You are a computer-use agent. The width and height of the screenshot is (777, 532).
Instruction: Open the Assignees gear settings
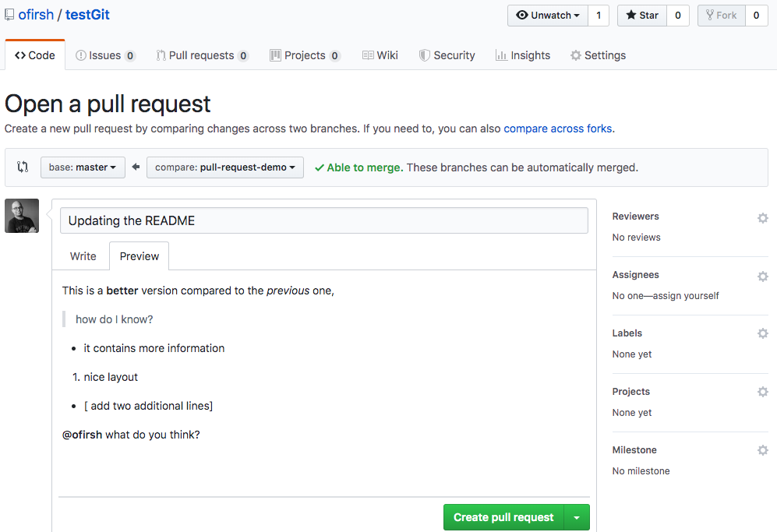pyautogui.click(x=762, y=277)
